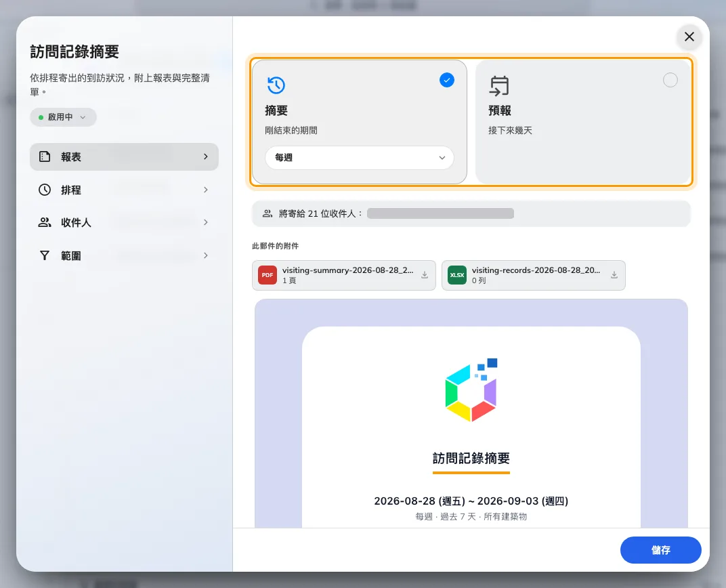Select the 摘要 report type radio
Screen dimensions: 726x588
coord(447,80)
